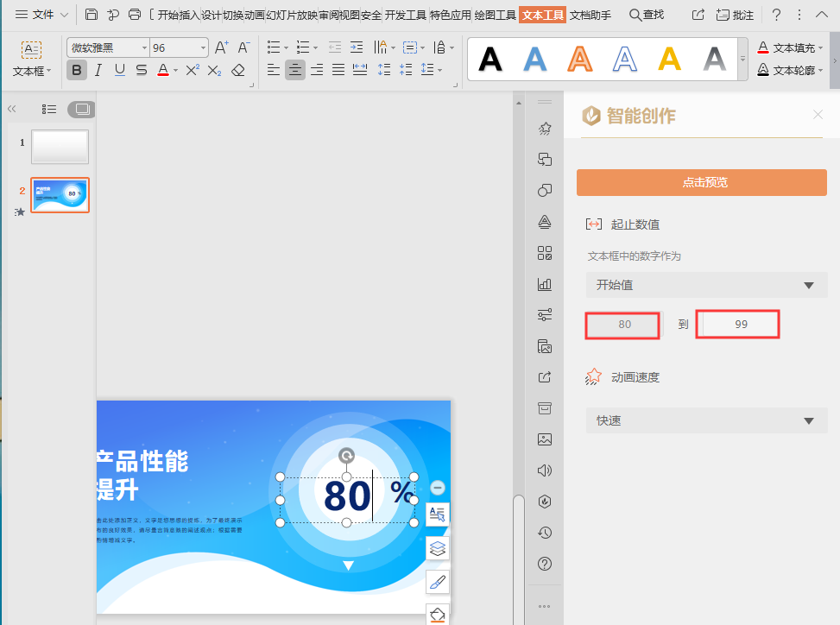
Task: Open 文件 menu
Action: click(41, 15)
